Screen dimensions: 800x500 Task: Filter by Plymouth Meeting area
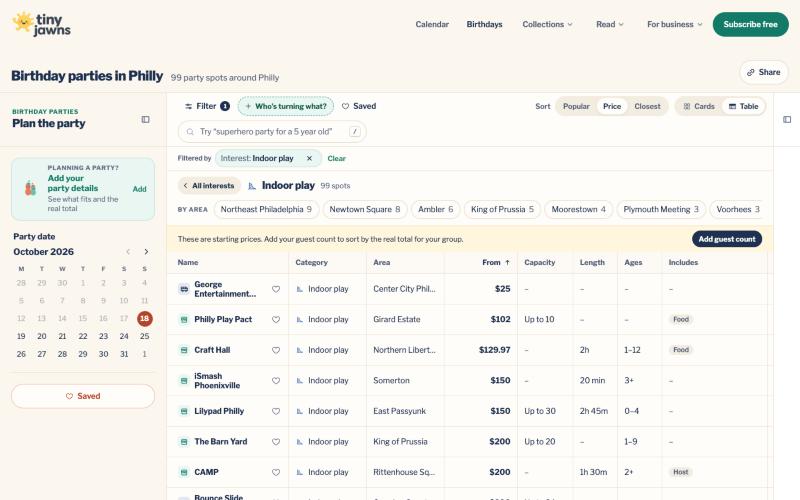(661, 210)
